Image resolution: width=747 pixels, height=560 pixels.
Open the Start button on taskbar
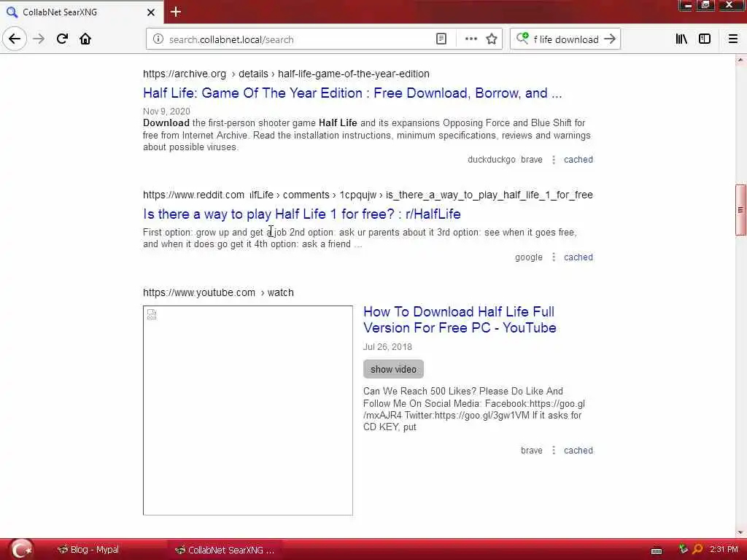point(21,549)
